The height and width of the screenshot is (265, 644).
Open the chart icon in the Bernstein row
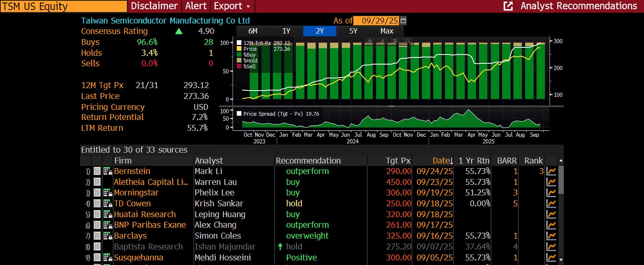tap(551, 171)
